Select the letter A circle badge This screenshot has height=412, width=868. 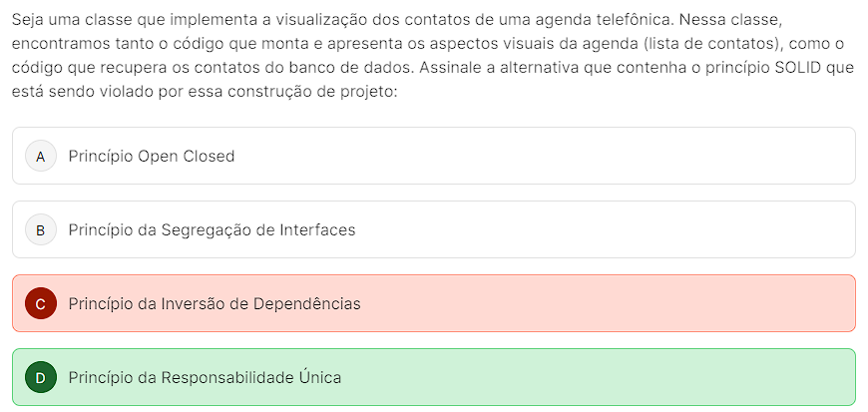(x=41, y=157)
